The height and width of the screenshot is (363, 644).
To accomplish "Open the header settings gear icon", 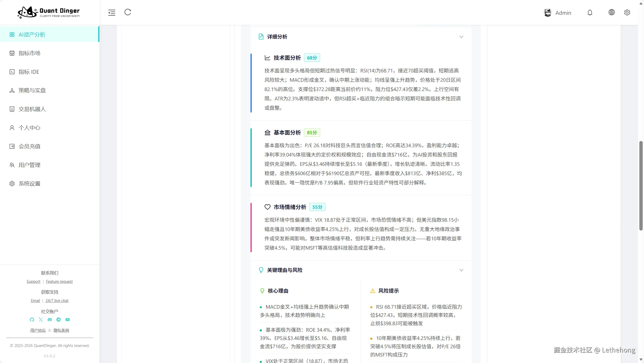I will 627,12.
